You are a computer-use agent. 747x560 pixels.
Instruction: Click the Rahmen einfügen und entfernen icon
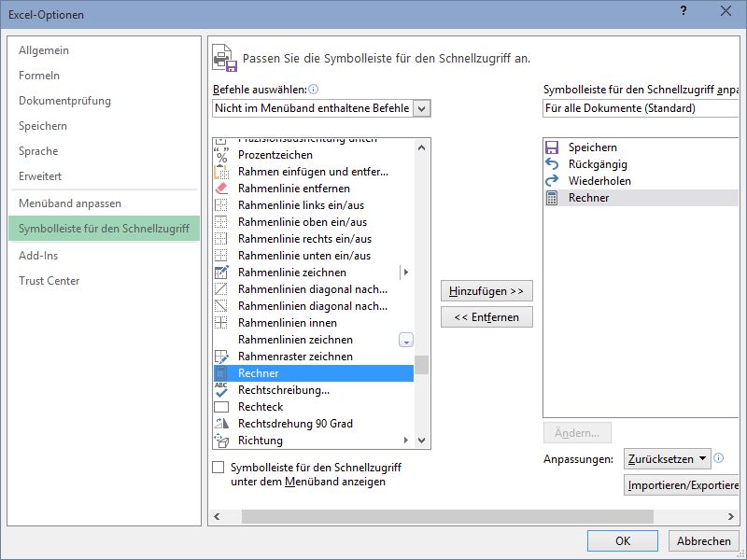click(221, 172)
